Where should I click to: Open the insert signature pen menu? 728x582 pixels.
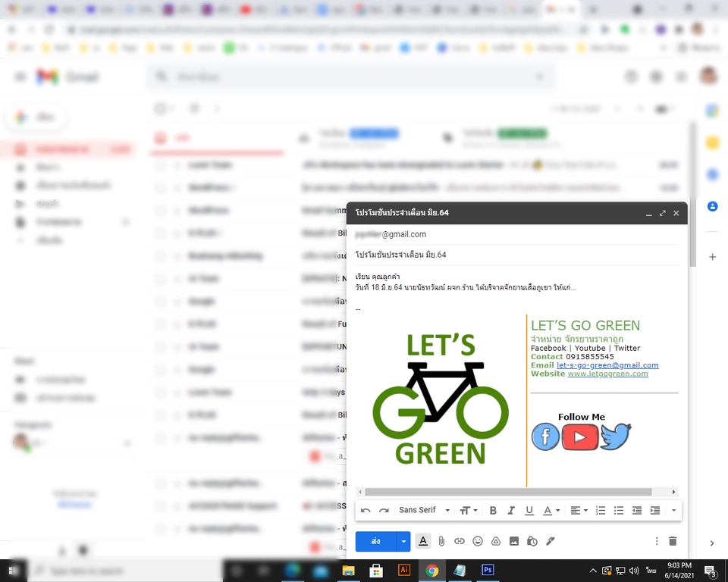[551, 541]
